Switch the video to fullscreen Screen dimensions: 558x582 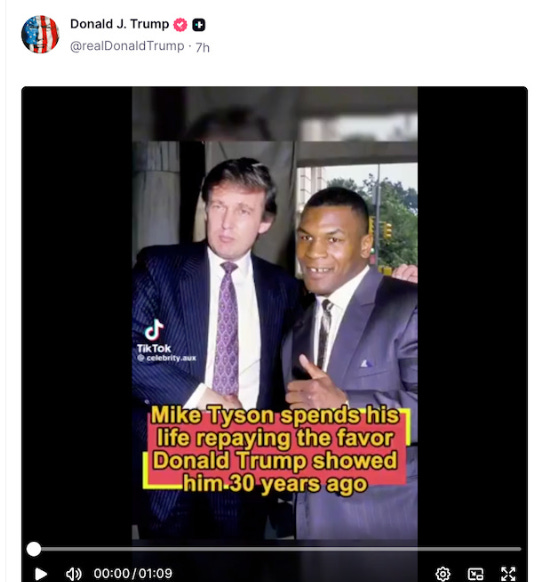(x=508, y=573)
